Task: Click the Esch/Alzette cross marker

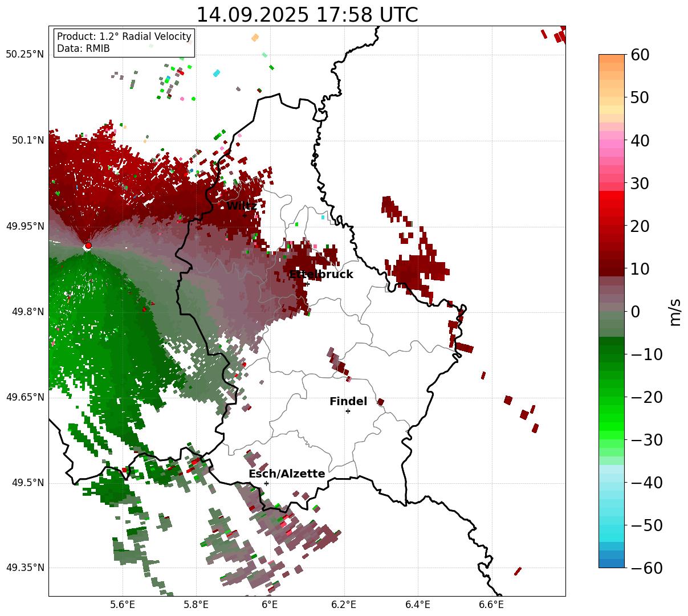Action: (x=266, y=483)
